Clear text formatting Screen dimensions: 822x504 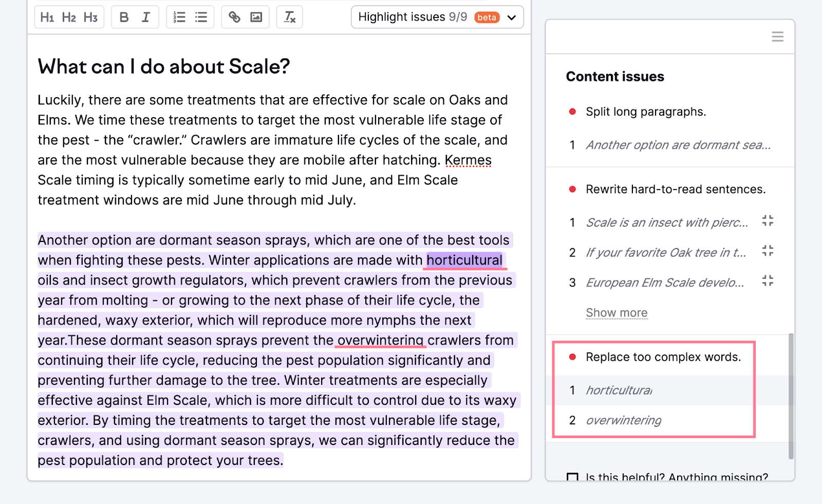point(290,17)
